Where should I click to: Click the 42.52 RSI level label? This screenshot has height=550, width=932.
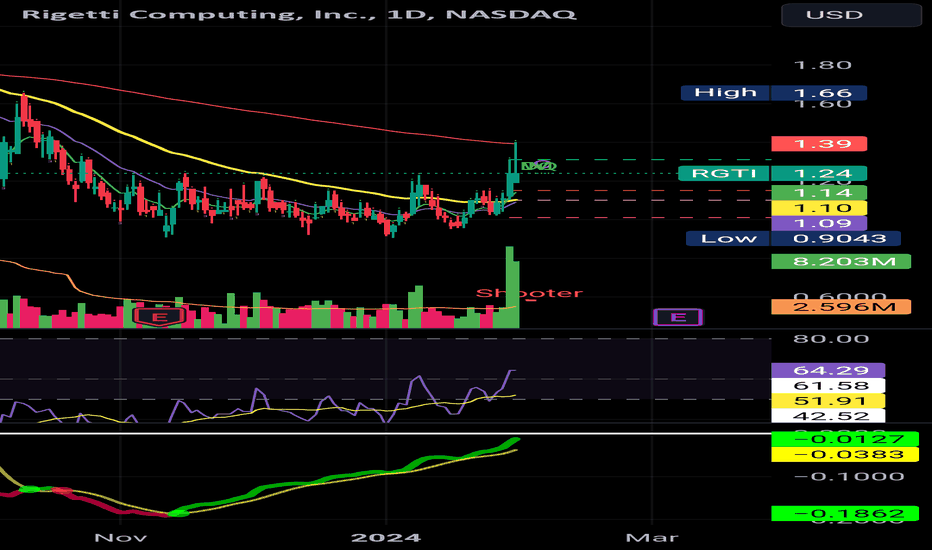pyautogui.click(x=827, y=416)
